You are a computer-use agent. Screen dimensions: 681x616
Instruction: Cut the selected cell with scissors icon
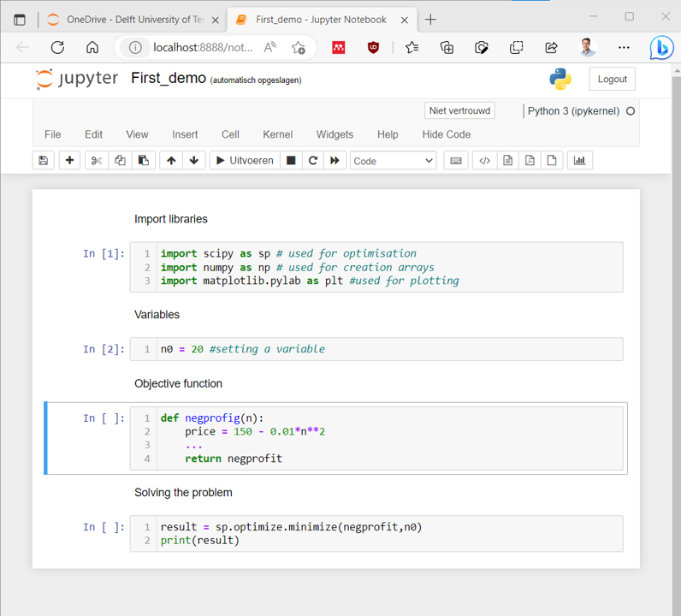pyautogui.click(x=97, y=160)
